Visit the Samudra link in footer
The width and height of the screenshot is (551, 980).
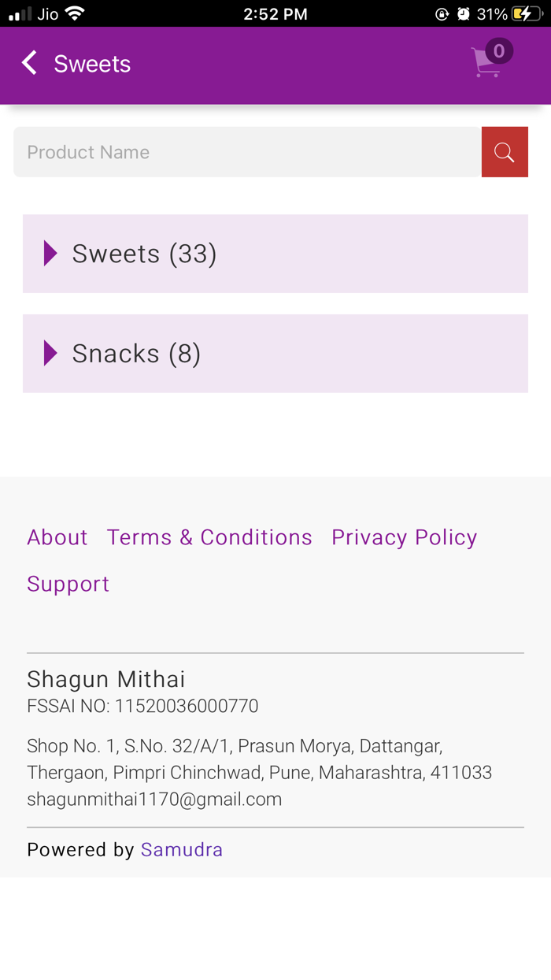181,849
